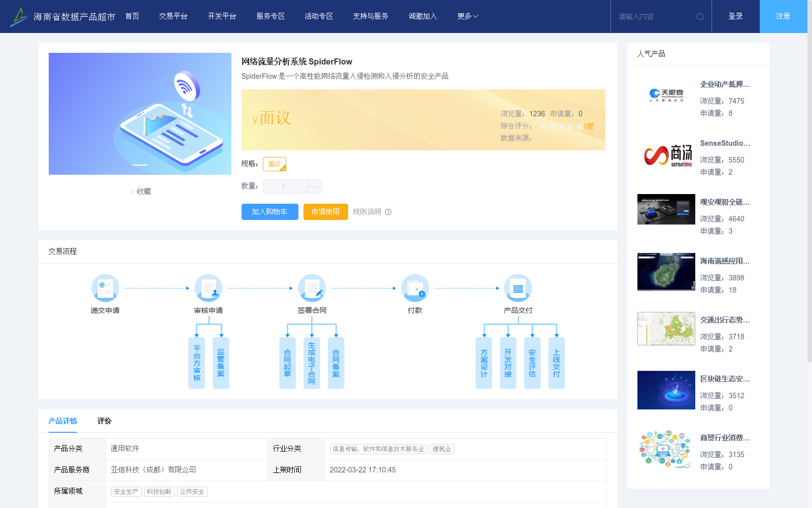Open the 交通出行态势 map thumbnail
This screenshot has width=812, height=508.
coord(666,329)
